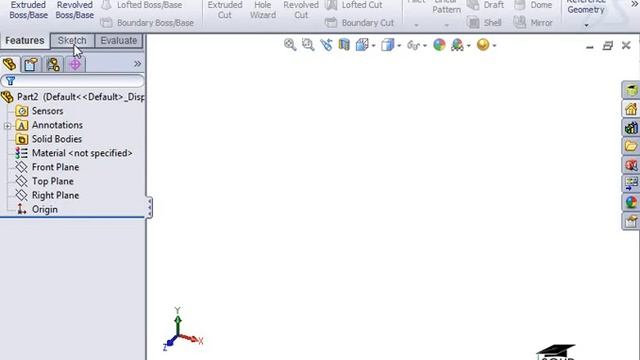This screenshot has height=360, width=640.
Task: Collapse the feature manager panel handle
Action: (149, 207)
